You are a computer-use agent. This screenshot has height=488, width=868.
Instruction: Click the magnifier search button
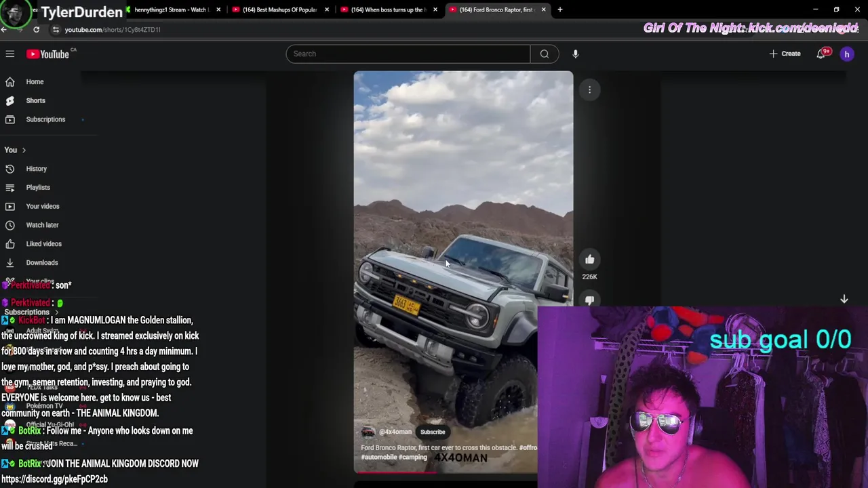545,54
